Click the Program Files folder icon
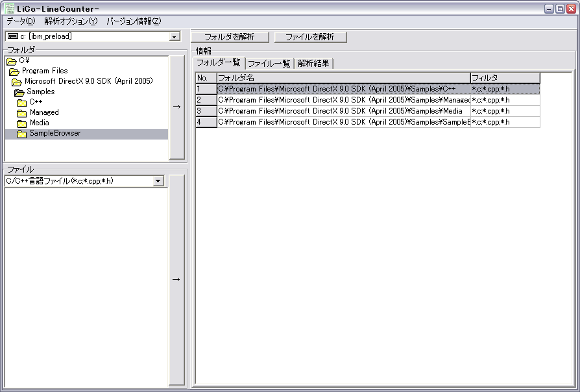 [14, 71]
